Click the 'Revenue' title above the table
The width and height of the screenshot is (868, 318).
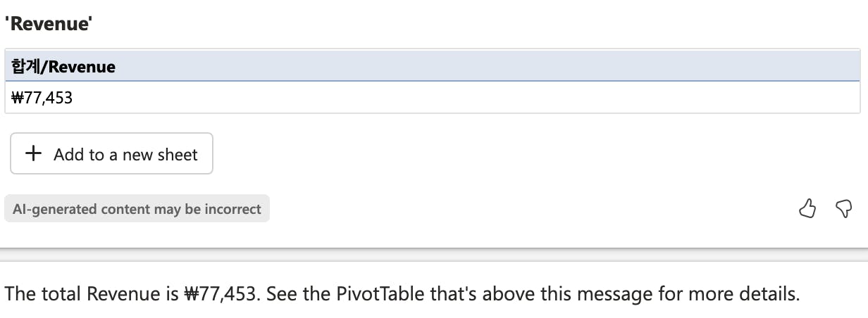tap(49, 25)
